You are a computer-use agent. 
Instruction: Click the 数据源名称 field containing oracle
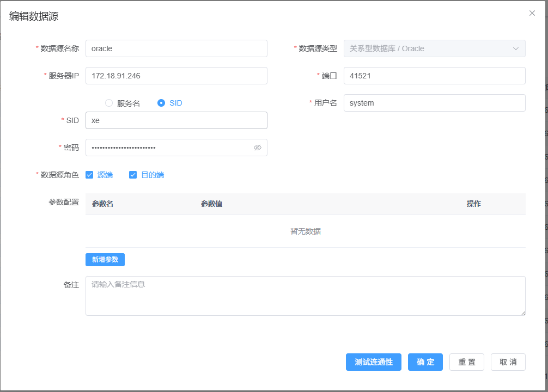click(x=176, y=48)
